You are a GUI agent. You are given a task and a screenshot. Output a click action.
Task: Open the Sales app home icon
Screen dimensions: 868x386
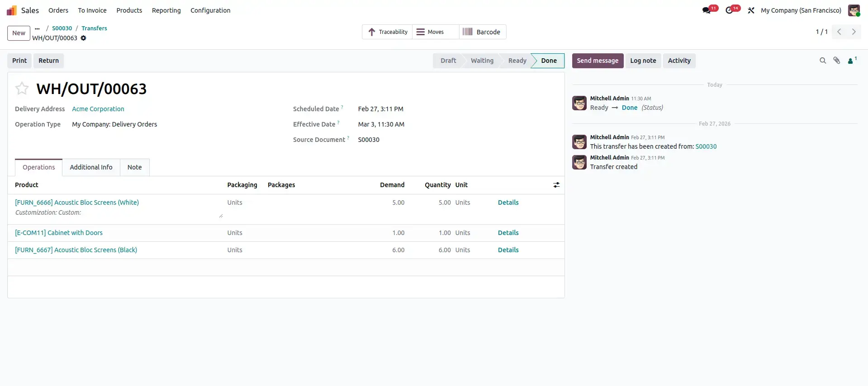click(x=12, y=10)
